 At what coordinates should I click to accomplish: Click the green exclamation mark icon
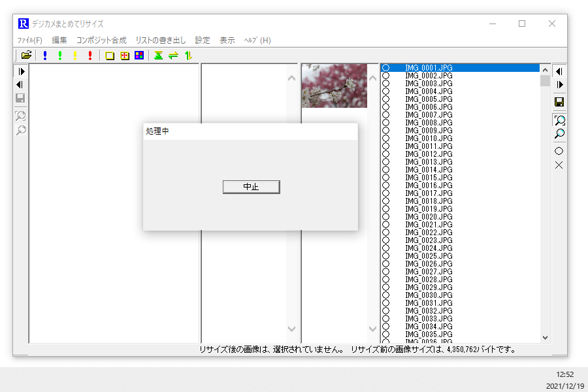[60, 56]
